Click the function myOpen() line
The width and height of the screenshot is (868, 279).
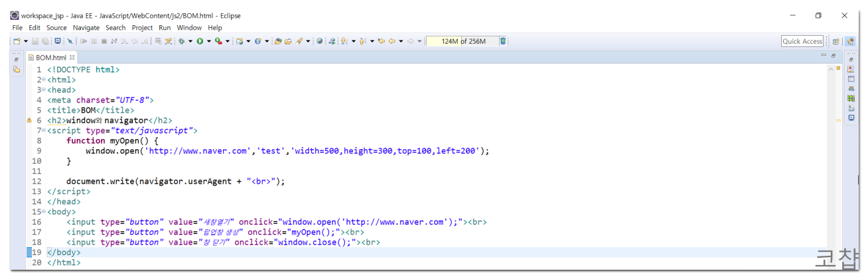tap(113, 140)
